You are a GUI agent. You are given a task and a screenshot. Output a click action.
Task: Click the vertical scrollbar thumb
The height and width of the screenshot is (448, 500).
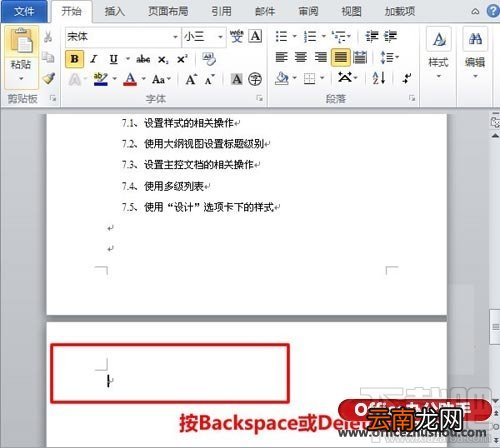coord(495,327)
